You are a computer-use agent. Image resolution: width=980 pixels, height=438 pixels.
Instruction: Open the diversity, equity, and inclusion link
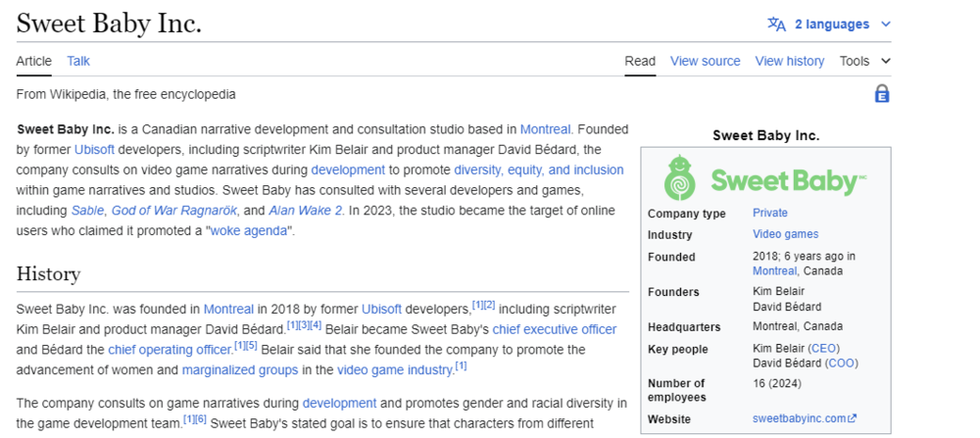(538, 170)
